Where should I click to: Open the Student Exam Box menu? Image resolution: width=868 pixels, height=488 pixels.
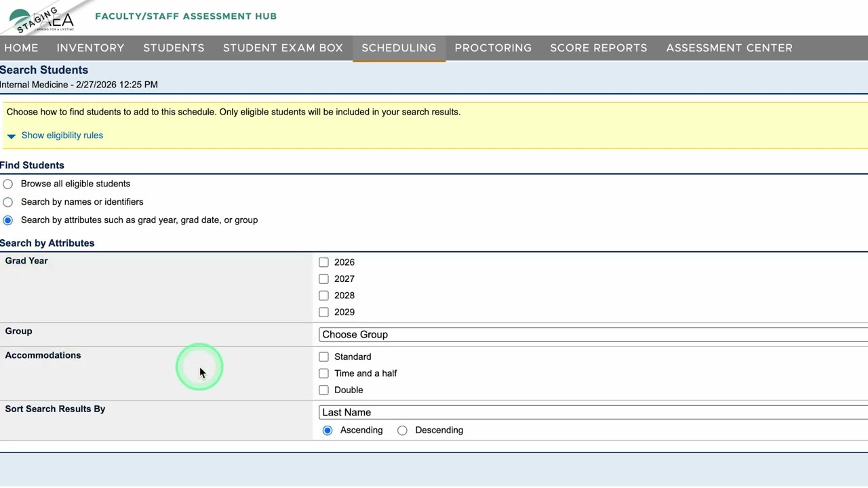pyautogui.click(x=283, y=48)
